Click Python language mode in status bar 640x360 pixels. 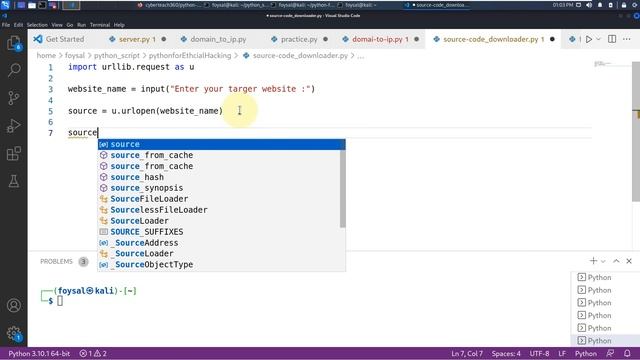coord(586,353)
